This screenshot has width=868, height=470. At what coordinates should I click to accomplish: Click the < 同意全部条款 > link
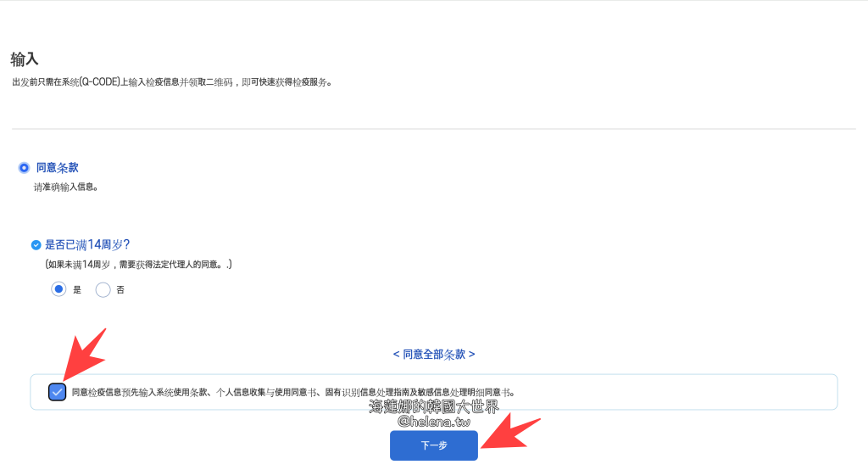(x=434, y=354)
